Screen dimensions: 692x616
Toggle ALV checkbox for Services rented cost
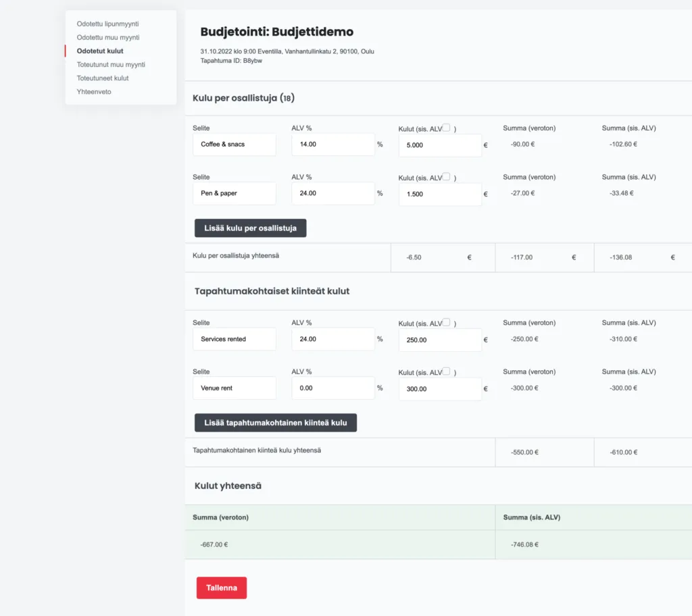[446, 322]
